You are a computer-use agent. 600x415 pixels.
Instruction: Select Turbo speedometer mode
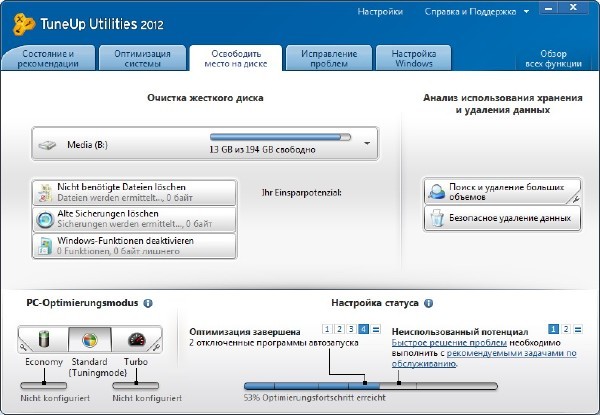(137, 339)
